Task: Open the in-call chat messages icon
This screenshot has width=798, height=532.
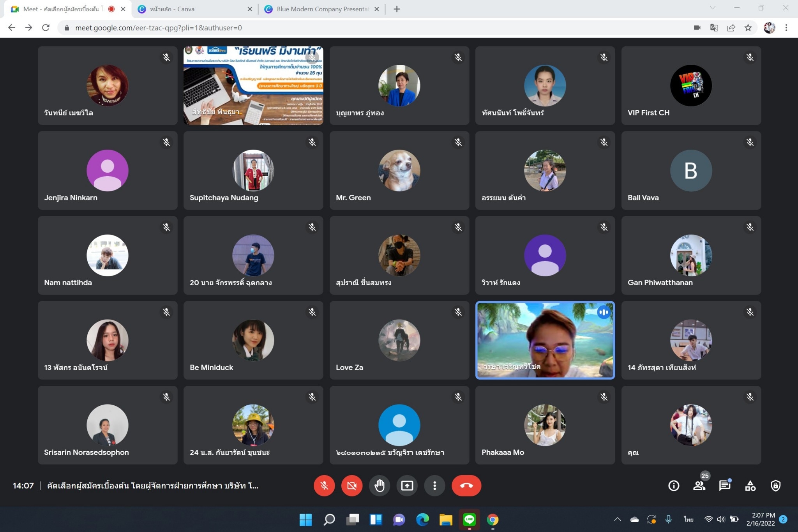Action: click(724, 486)
